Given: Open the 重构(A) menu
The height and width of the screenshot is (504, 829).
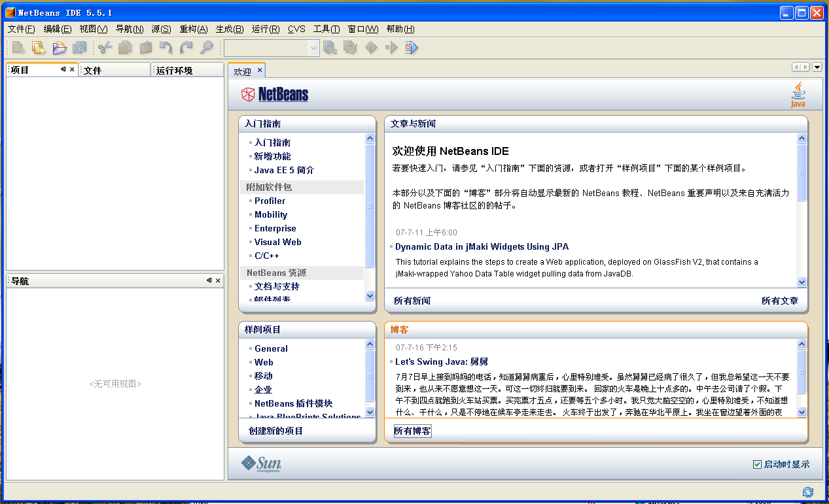Looking at the screenshot, I should [194, 29].
